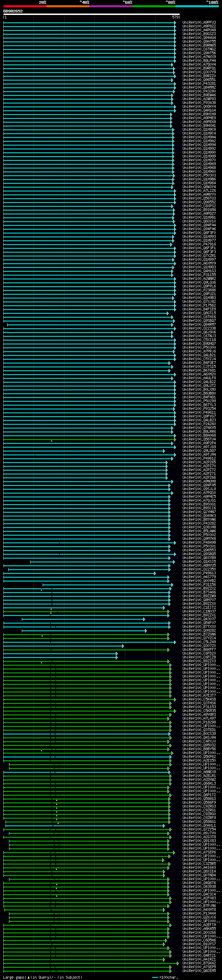Select hit label UniRef100_A7Q0V4
Image resolution: width=222 pixels, height=980 pixels.
199,64
